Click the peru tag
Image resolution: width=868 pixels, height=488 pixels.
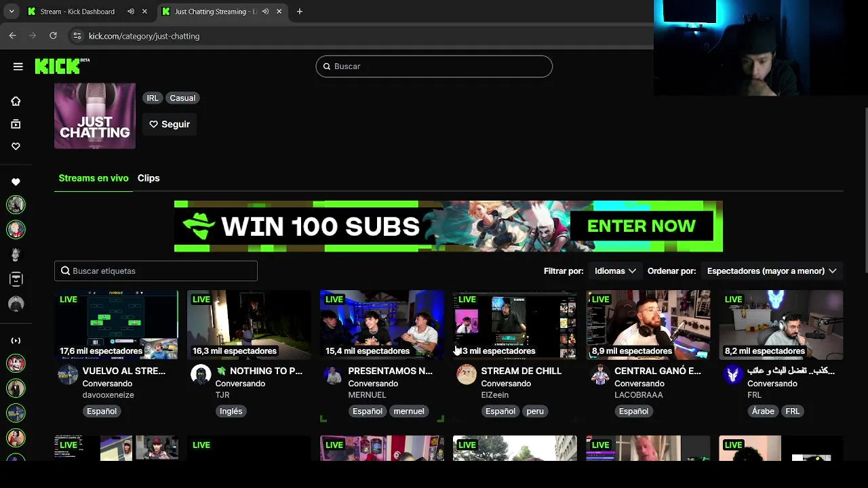[x=535, y=411]
